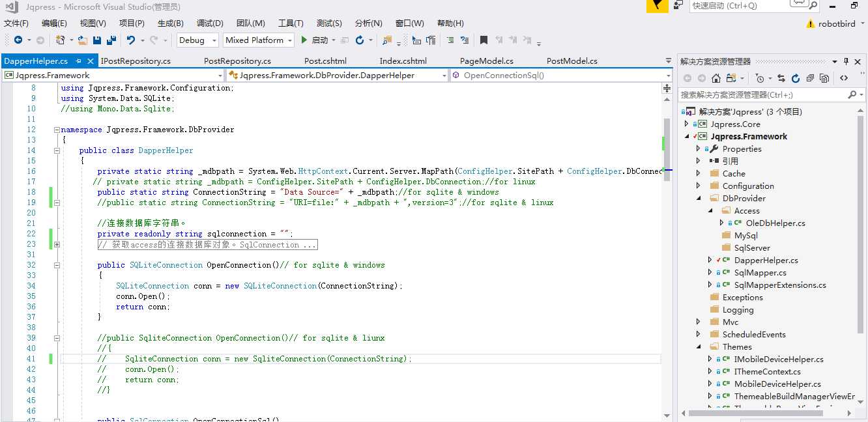Click the Find in Files toolbar icon
The width and height of the screenshot is (868, 422).
pyautogui.click(x=388, y=40)
